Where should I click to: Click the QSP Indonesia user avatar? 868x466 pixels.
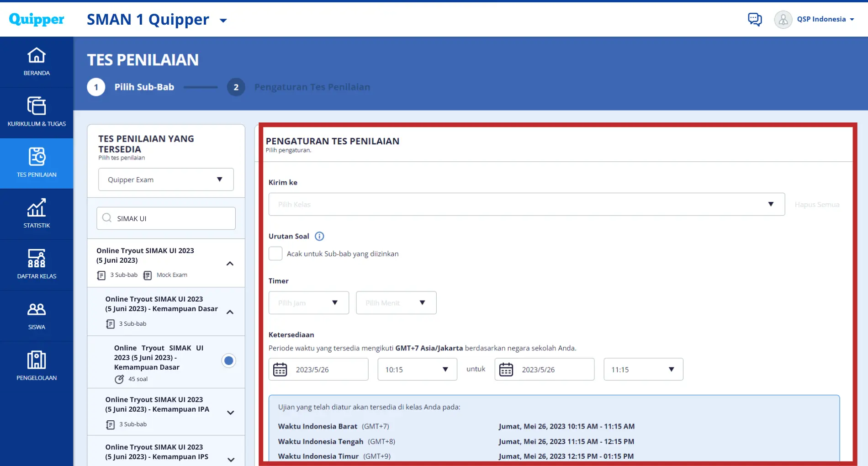click(783, 20)
